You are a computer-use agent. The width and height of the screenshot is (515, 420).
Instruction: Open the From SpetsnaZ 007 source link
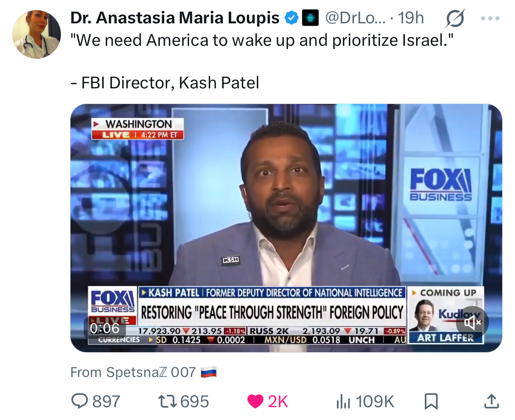(144, 372)
